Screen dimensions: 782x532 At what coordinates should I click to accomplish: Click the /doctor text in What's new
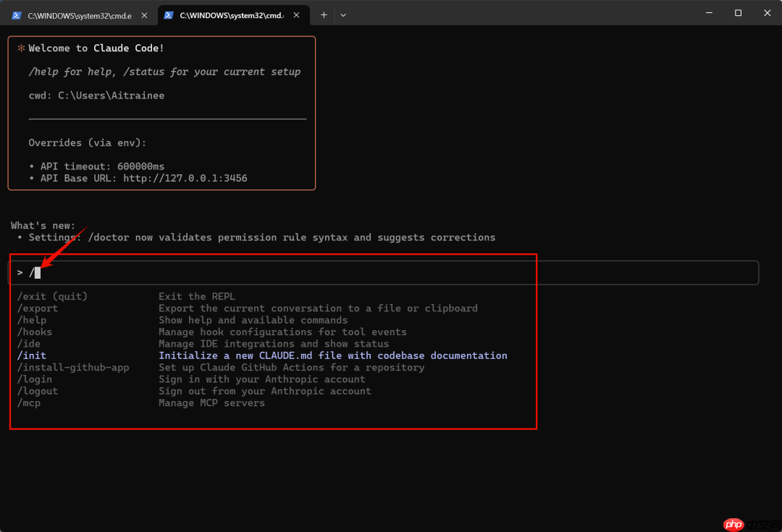pyautogui.click(x=109, y=237)
